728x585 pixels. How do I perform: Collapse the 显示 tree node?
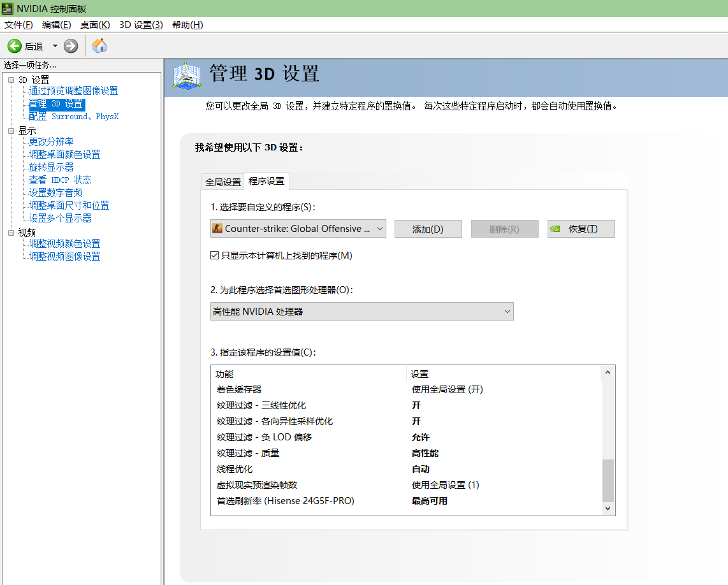pos(12,130)
